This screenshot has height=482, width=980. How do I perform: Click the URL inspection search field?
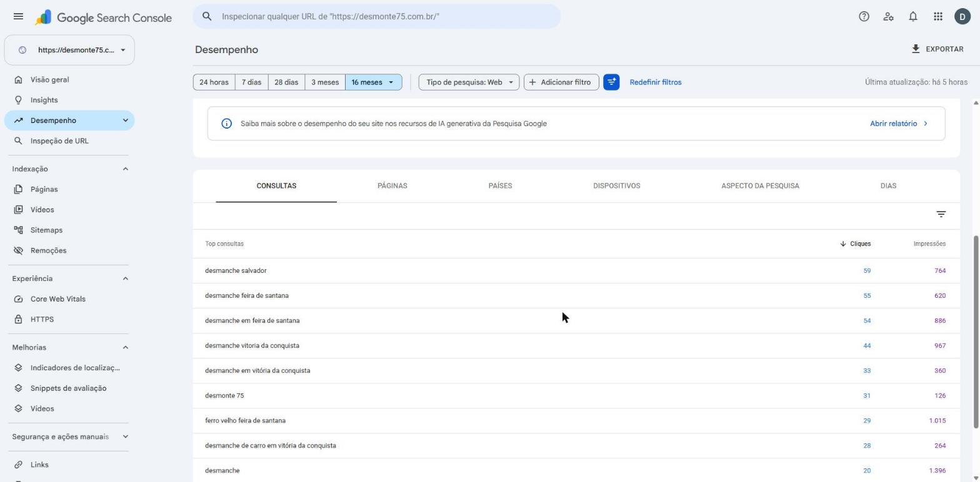coord(377,17)
